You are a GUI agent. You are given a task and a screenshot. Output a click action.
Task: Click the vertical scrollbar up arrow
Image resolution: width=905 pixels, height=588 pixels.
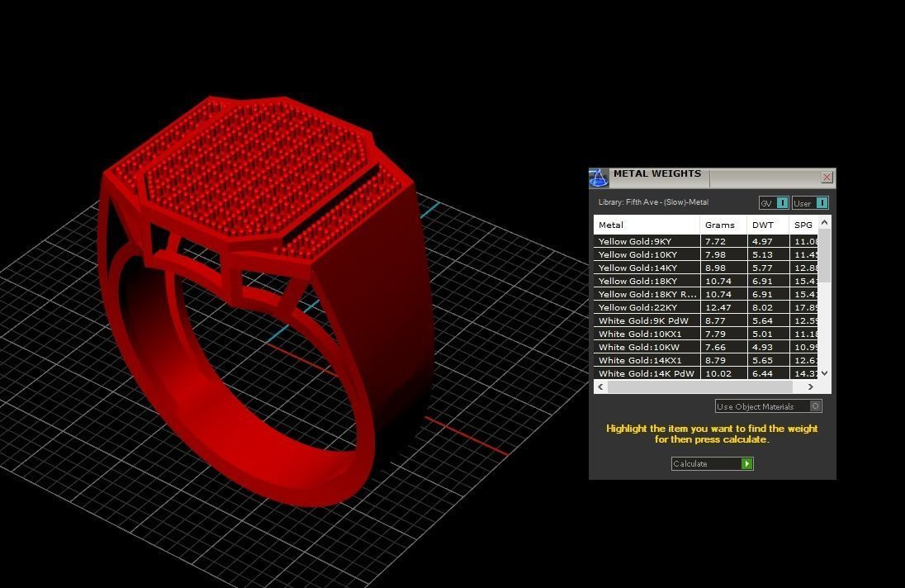tap(824, 223)
